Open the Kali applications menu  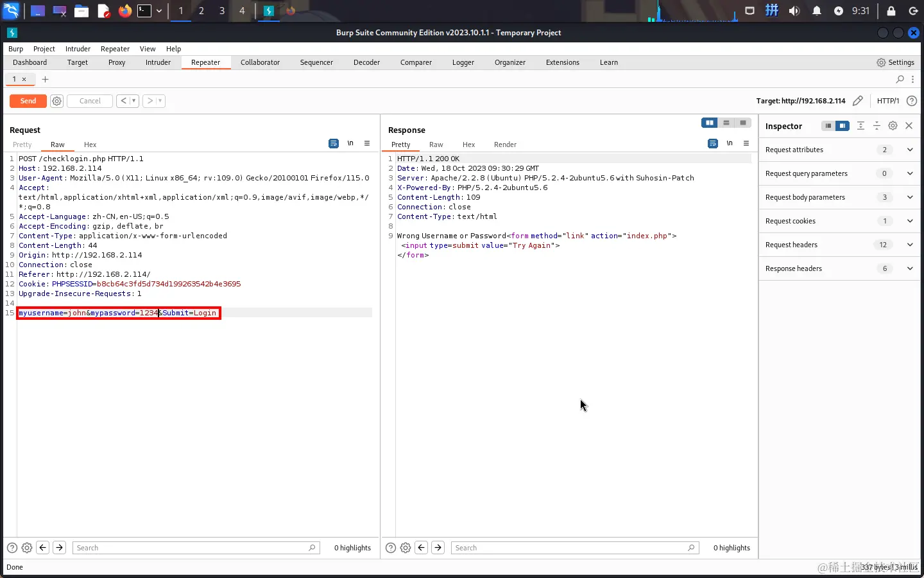tap(12, 11)
